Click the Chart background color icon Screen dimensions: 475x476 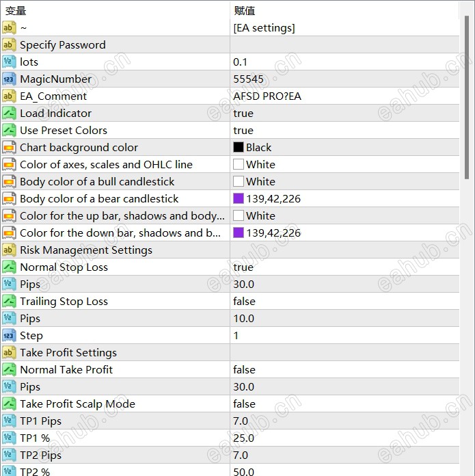click(x=9, y=148)
